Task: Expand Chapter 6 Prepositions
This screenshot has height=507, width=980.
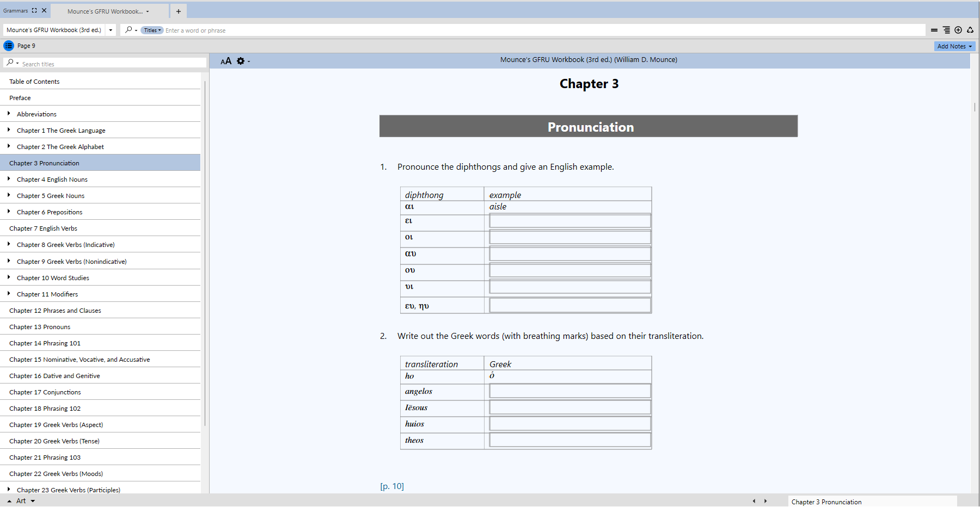Action: [x=9, y=212]
